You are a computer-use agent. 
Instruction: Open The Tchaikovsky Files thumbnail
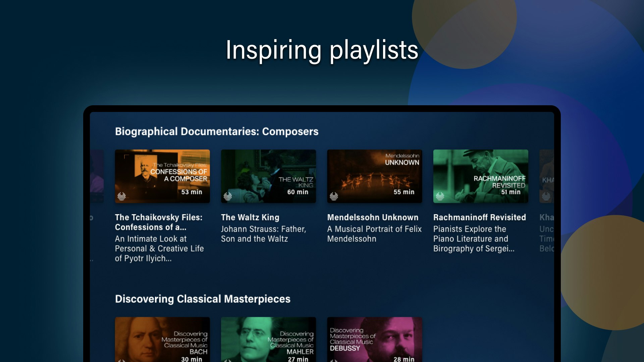(162, 176)
